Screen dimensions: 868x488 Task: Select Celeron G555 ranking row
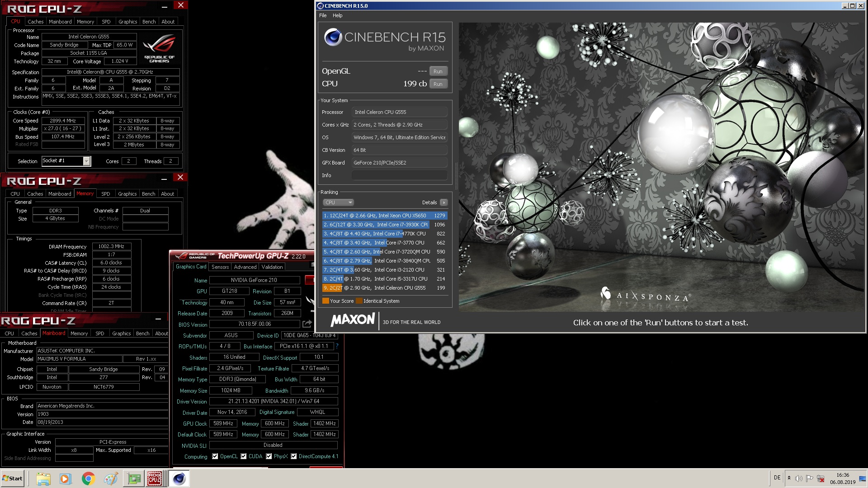click(x=385, y=288)
